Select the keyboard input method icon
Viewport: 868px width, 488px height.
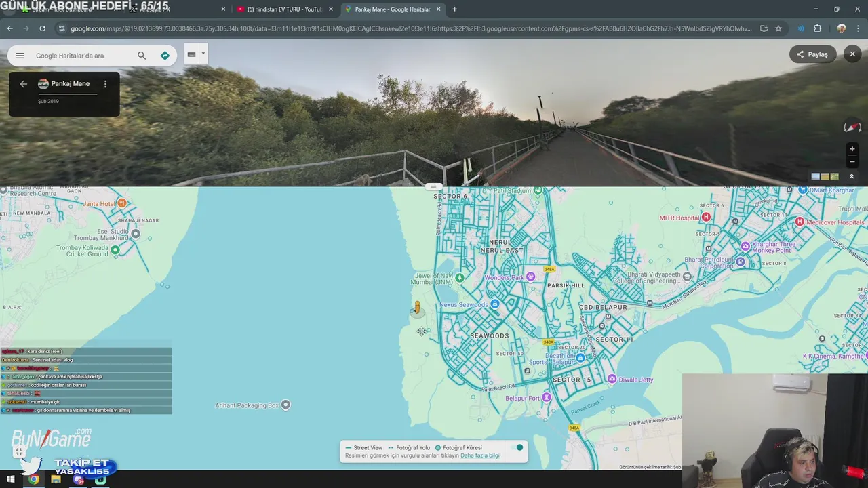191,55
